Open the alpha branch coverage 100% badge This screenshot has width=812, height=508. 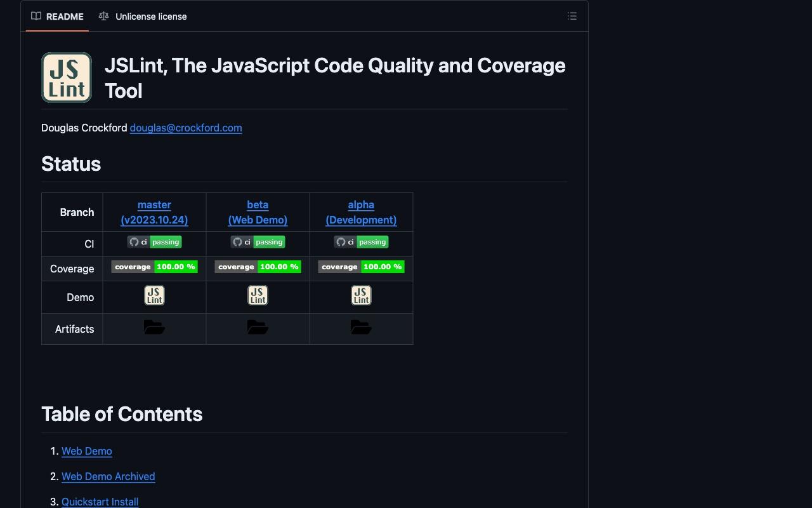pos(361,267)
